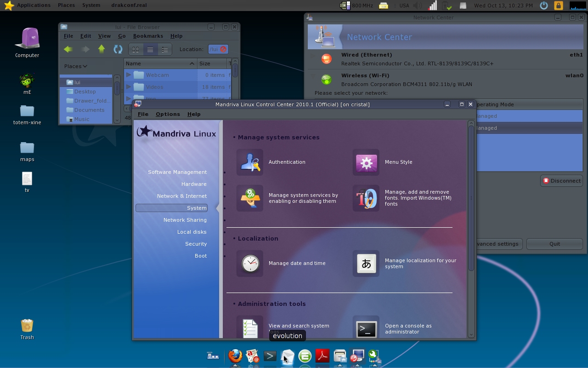Image resolution: width=588 pixels, height=368 pixels.
Task: Open the Authentication tool icon
Action: 250,162
